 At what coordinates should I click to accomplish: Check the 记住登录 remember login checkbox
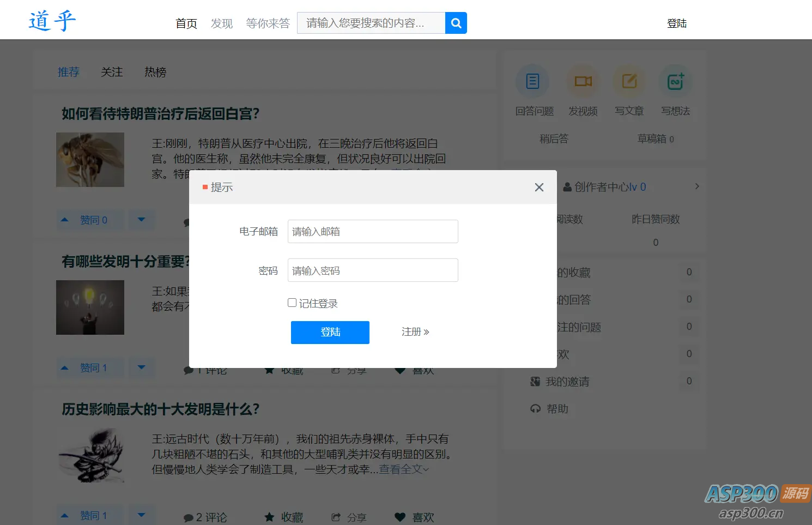click(x=292, y=302)
